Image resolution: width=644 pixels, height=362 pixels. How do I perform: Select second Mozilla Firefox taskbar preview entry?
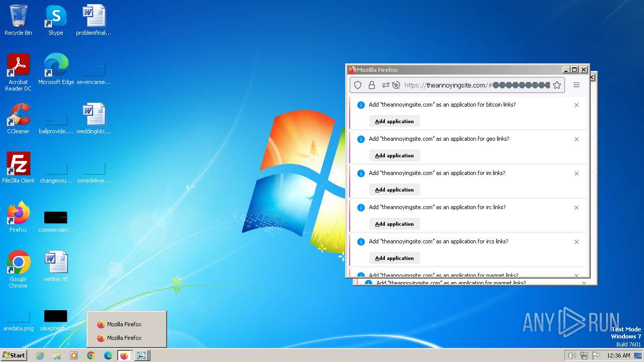pos(127,338)
